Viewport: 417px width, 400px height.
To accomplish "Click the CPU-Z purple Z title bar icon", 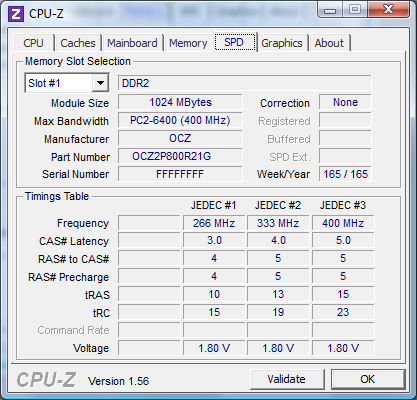I will tap(16, 14).
